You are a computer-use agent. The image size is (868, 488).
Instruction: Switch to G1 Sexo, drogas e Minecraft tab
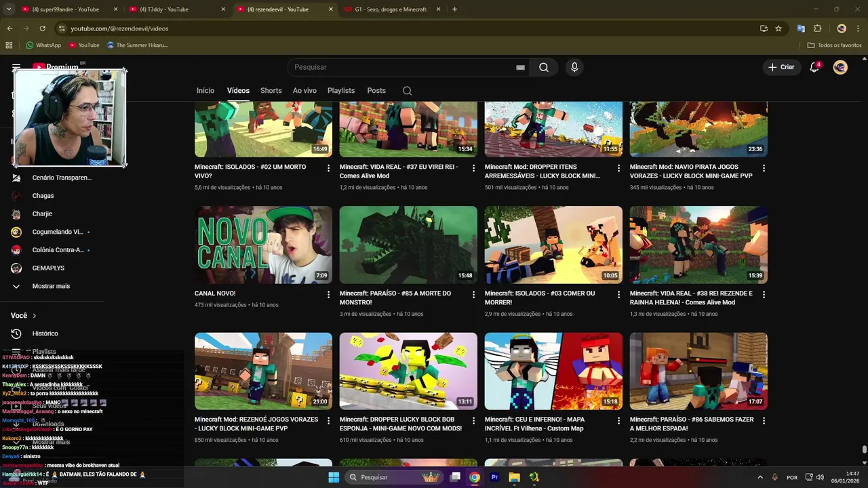[x=391, y=9]
